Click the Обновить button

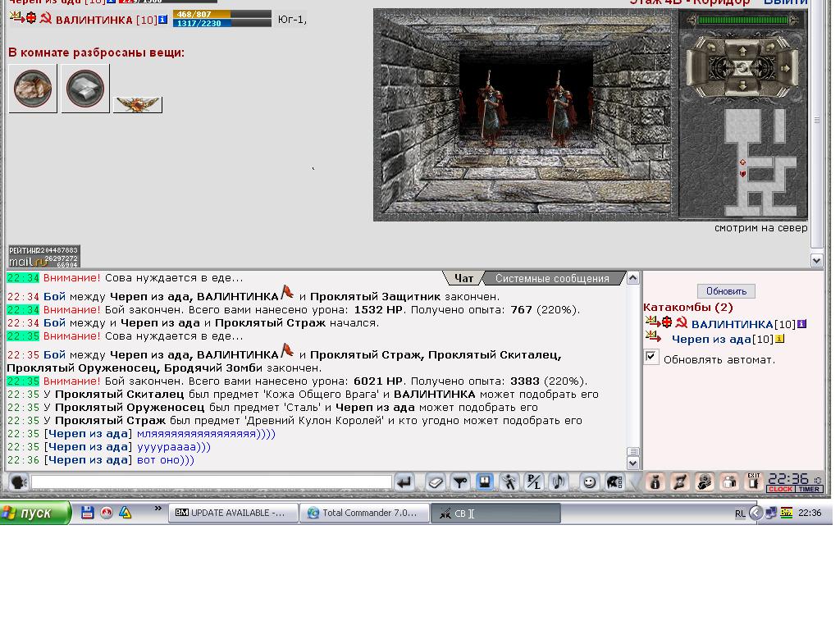(726, 291)
